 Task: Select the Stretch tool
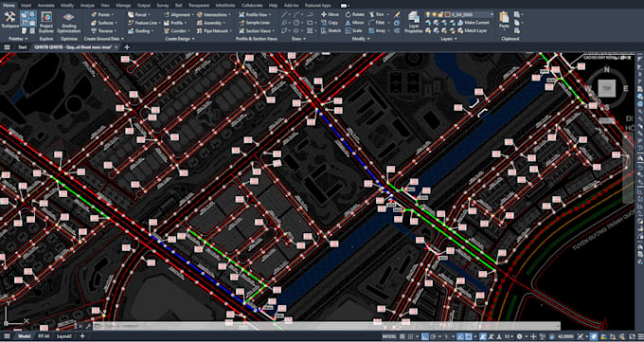tap(331, 31)
